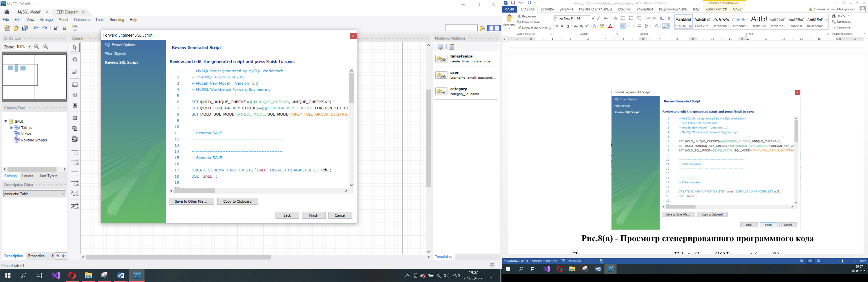This screenshot has height=282, width=868.
Task: Select the new image tool
Action: tap(75, 106)
